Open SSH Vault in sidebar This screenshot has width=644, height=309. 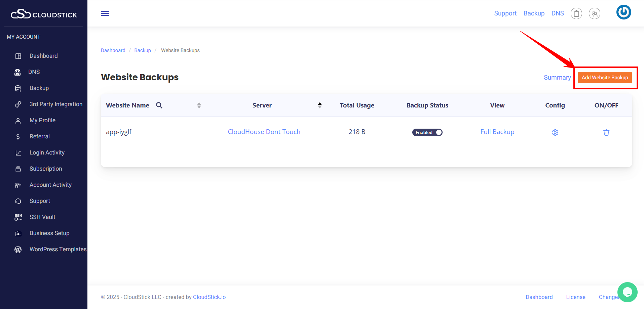[42, 217]
